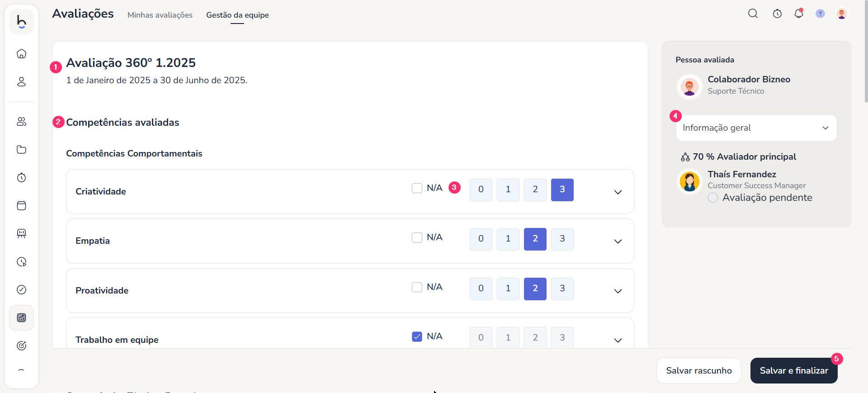Check N/A for Criatividade
Image resolution: width=868 pixels, height=393 pixels.
417,188
